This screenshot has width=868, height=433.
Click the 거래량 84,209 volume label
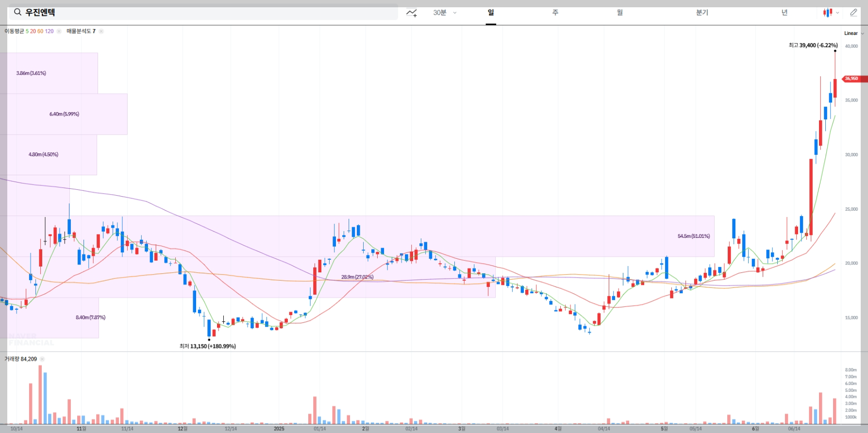[21, 359]
